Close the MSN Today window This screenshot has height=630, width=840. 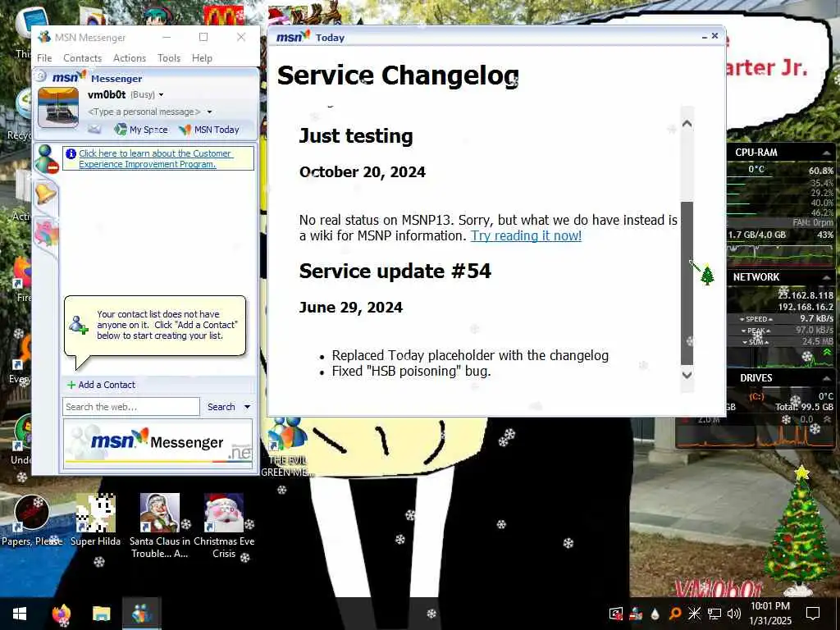point(714,36)
